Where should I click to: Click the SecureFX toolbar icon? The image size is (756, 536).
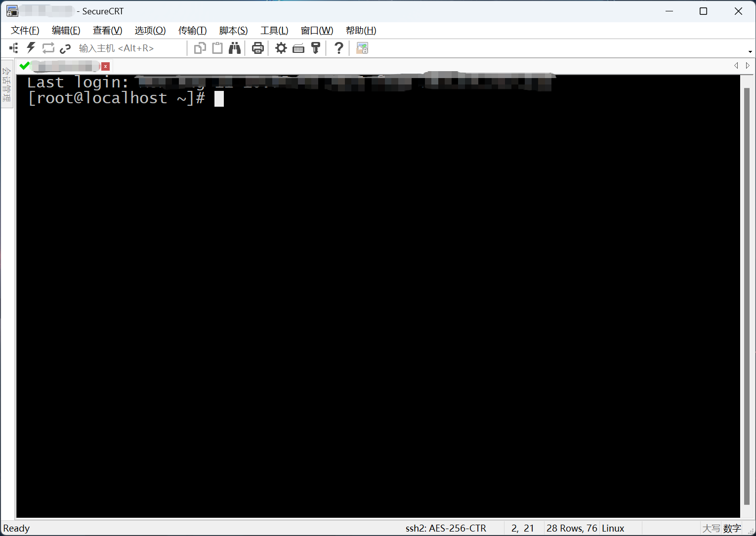pos(362,48)
